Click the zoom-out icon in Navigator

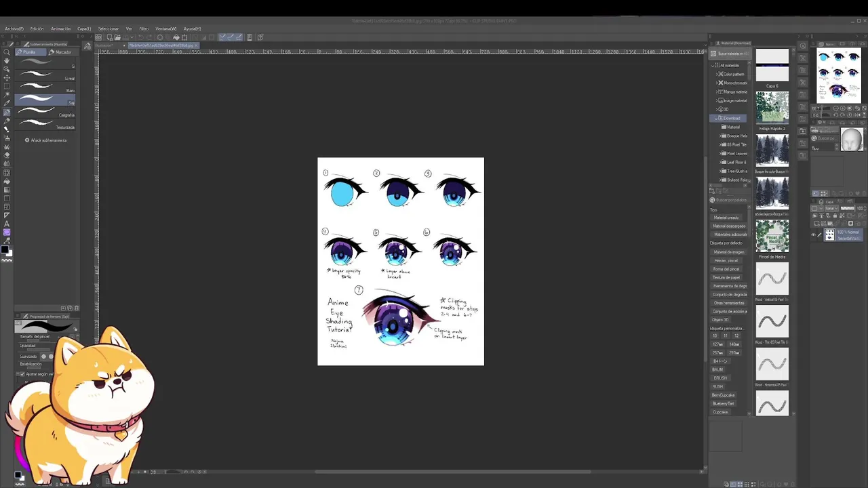pos(835,108)
